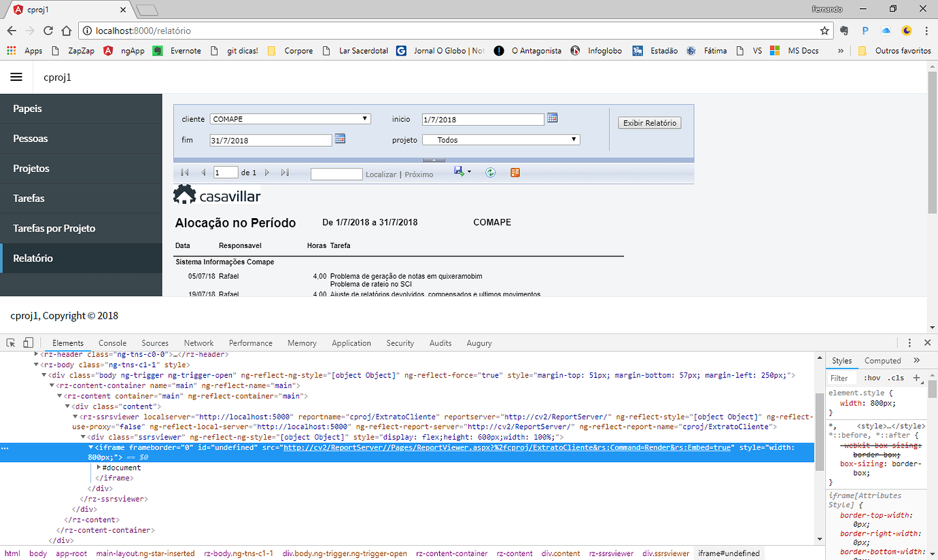Click the page number input in report toolbar
The image size is (938, 560).
[226, 172]
